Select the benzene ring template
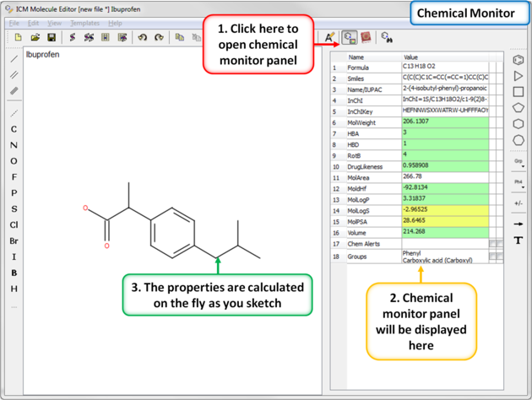Viewport: 532px width, 400px height. 518,60
